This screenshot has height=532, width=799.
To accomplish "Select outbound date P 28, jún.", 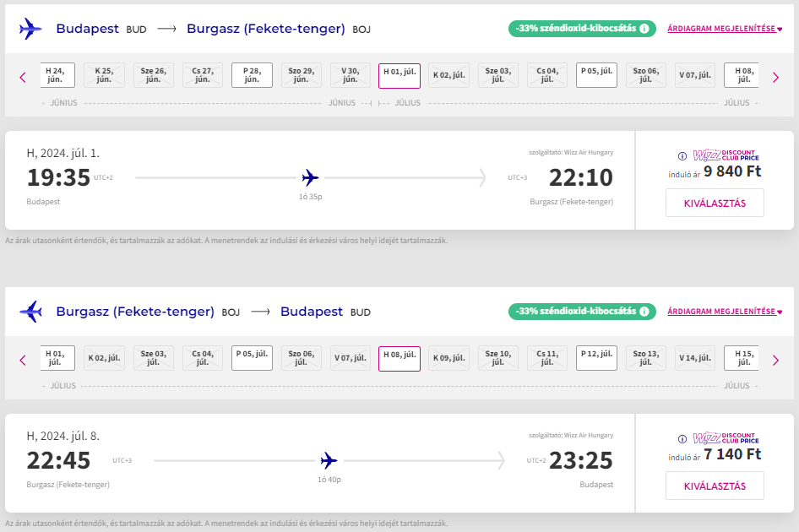I will [252, 75].
